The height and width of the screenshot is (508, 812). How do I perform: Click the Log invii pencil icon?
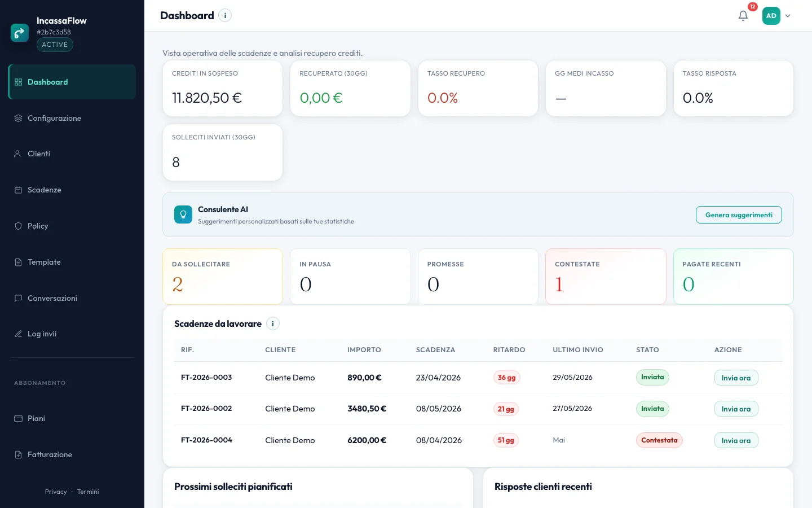tap(18, 334)
